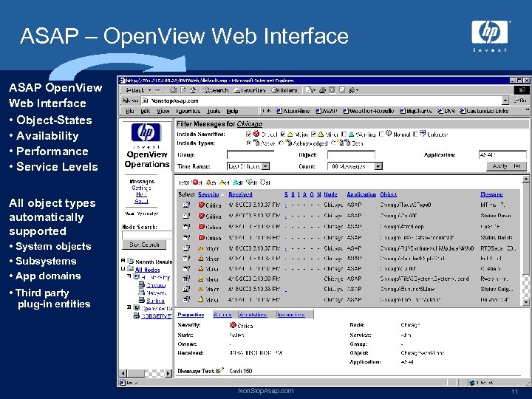The image size is (532, 399).
Task: Enable the Warning severity checkbox
Action: tap(344, 134)
